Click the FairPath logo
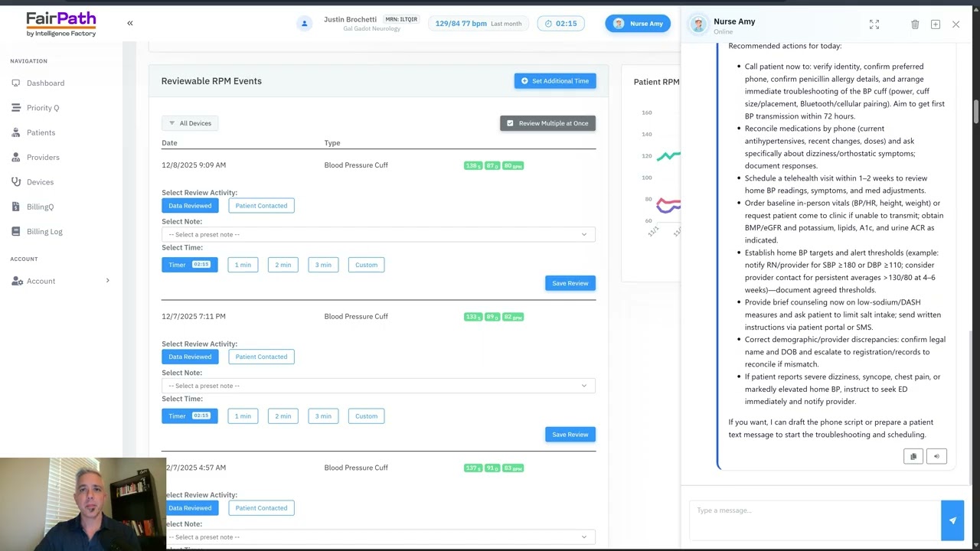The height and width of the screenshot is (551, 980). point(60,24)
